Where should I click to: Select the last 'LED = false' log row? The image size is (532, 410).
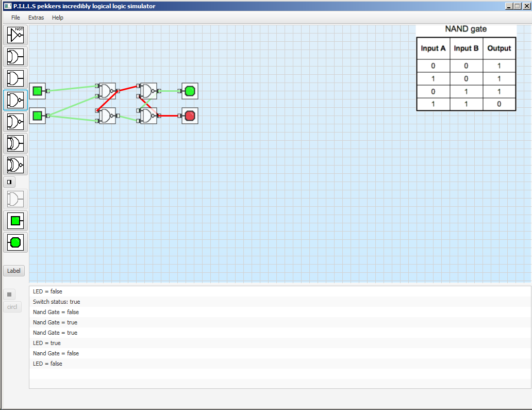[x=280, y=364]
